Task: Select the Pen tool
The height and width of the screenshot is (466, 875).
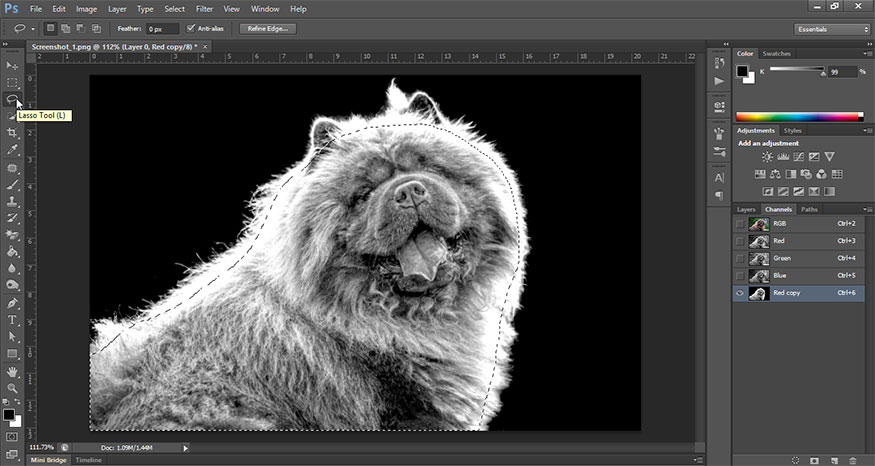Action: pos(12,304)
